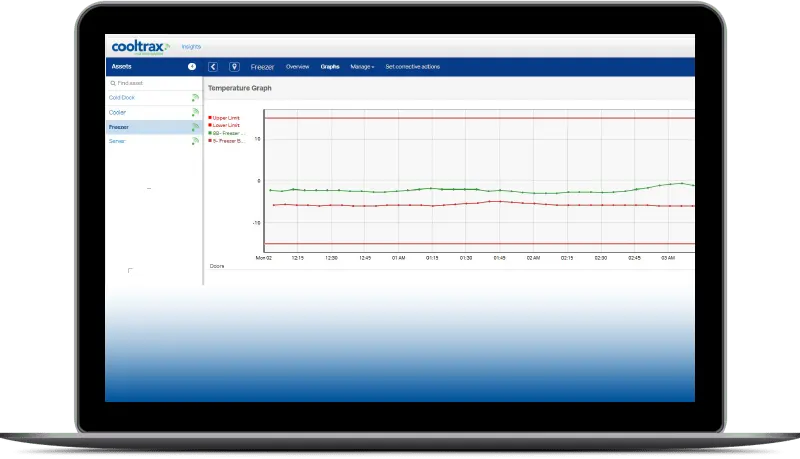Click the Doors label below the graph
Viewport: 800px width, 459px height.
217,266
